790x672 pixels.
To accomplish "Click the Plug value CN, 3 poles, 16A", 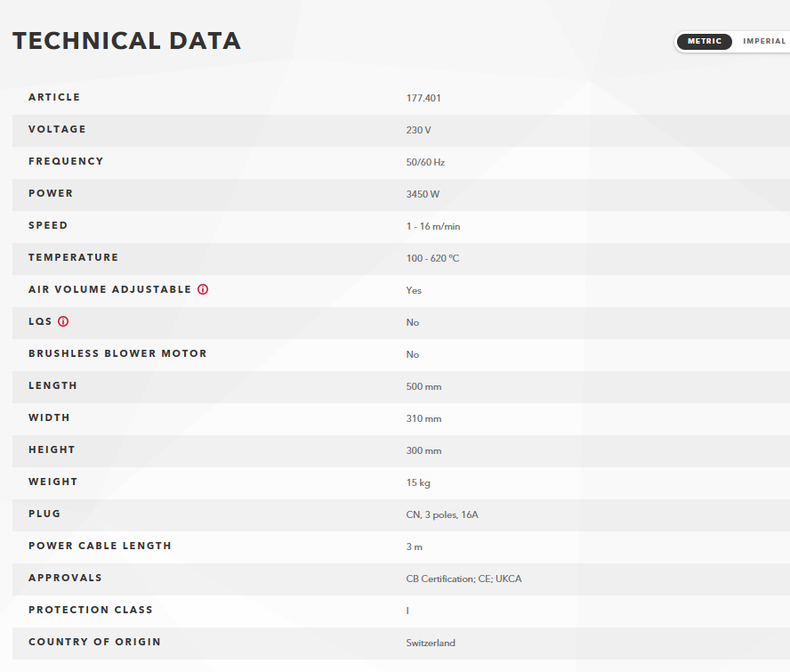I will click(x=442, y=514).
